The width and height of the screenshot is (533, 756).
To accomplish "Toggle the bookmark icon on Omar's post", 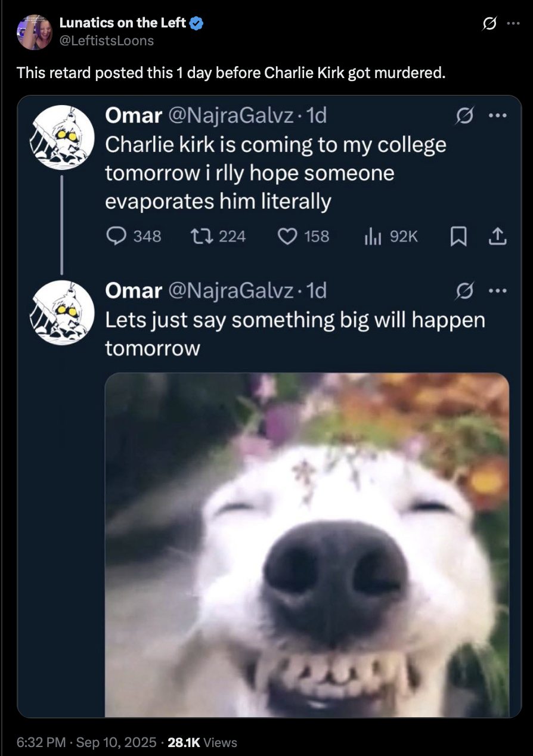I will point(457,237).
